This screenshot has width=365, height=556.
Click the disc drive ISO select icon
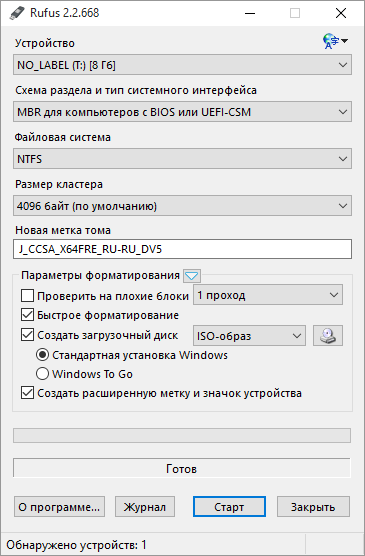328,335
